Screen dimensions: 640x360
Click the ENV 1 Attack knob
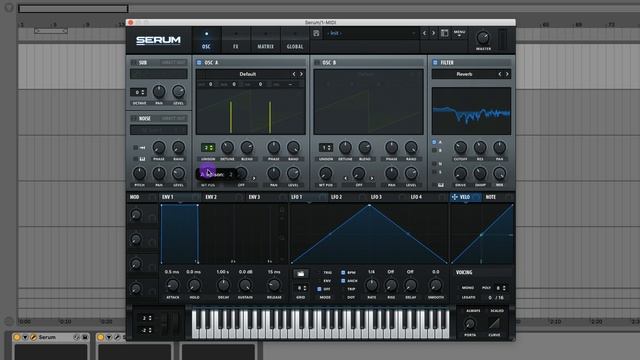173,285
